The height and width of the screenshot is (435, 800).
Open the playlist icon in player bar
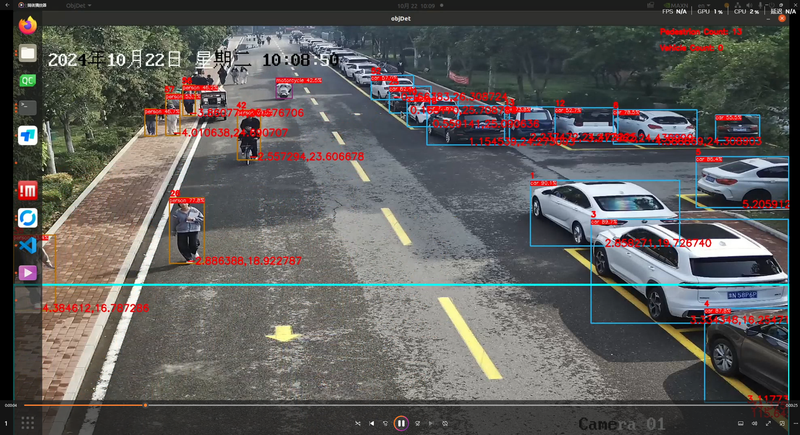(782, 423)
